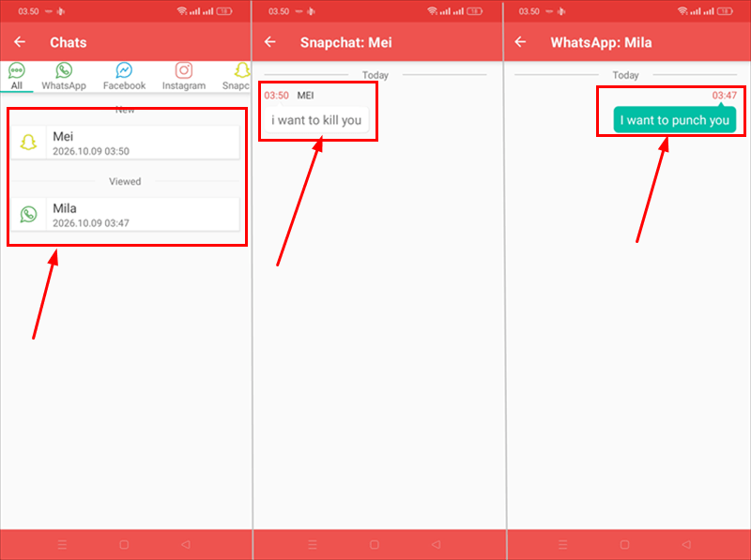Open Mila's chat entry
The image size is (751, 560).
125,214
